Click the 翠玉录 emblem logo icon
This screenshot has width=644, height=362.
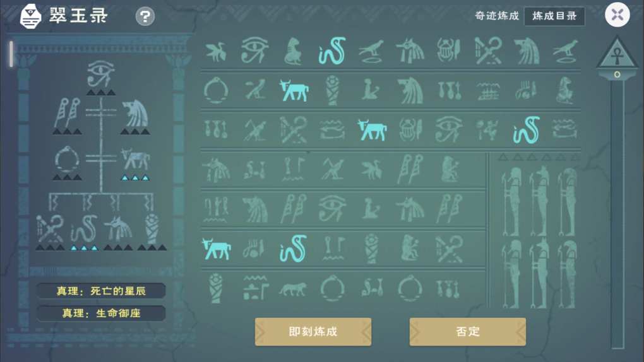tap(31, 16)
